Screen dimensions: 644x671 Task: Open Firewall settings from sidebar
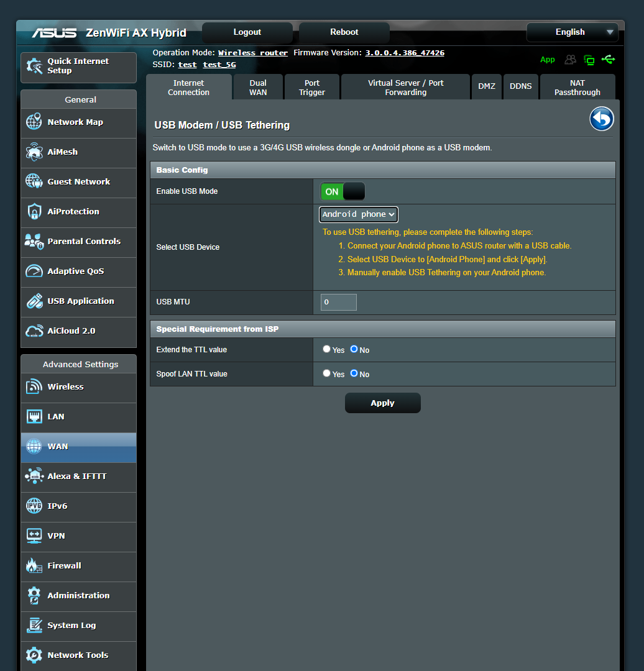coord(64,565)
